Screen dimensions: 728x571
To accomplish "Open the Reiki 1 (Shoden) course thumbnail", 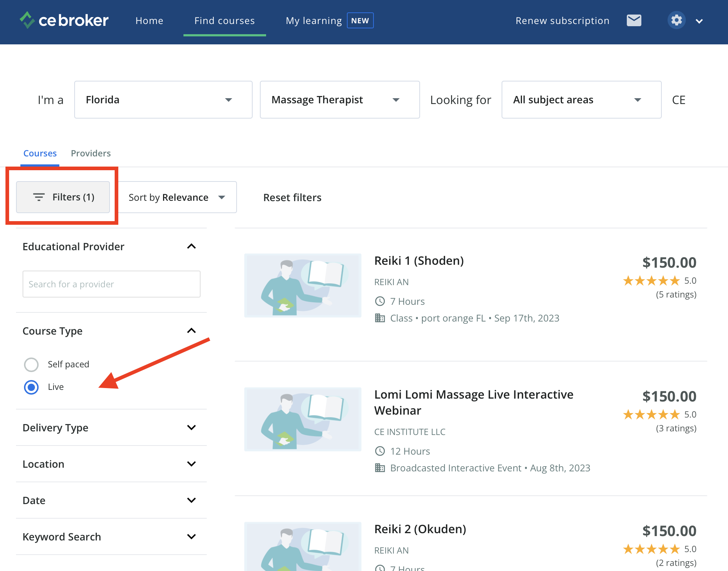I will (x=303, y=285).
